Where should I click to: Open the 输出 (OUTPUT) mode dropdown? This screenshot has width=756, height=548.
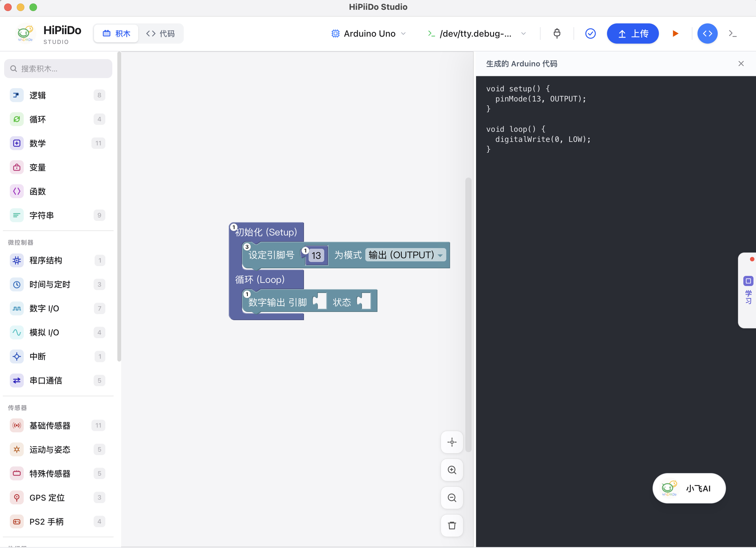(x=405, y=255)
